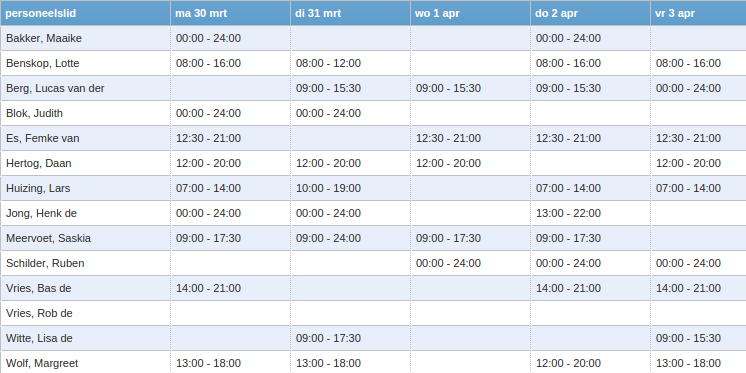Select Jong, Henk de's 13:00 - 22:00 shift
This screenshot has width=746, height=373.
pyautogui.click(x=569, y=213)
